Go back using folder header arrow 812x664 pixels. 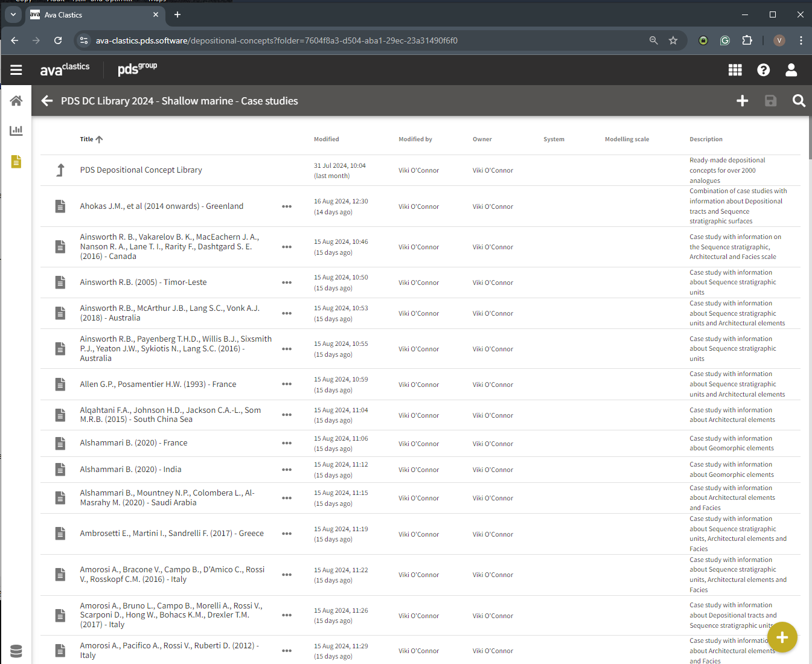pyautogui.click(x=47, y=101)
